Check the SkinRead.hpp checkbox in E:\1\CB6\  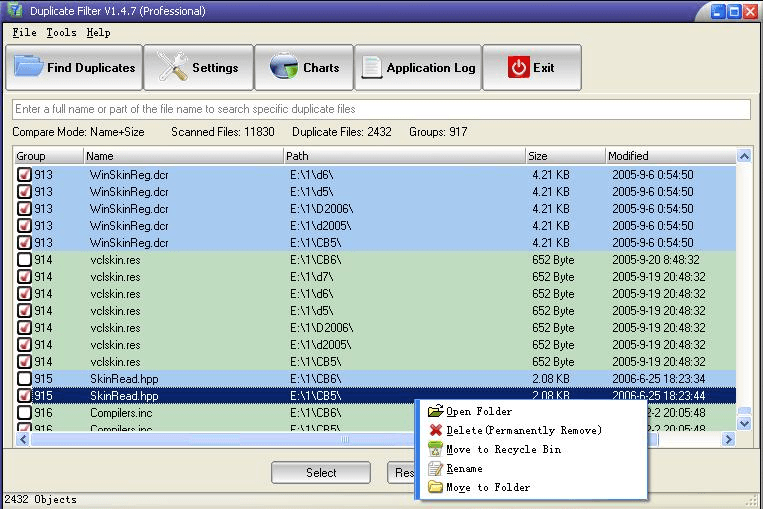[x=25, y=379]
